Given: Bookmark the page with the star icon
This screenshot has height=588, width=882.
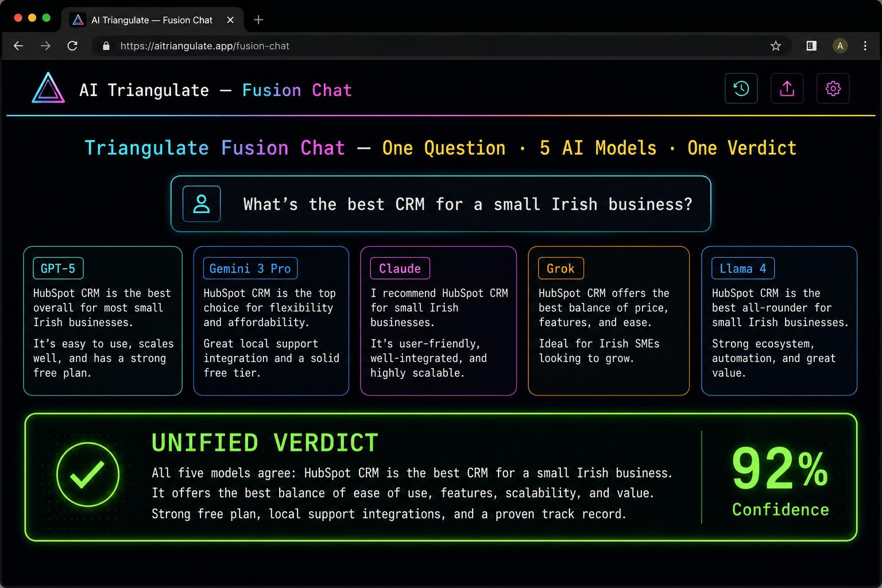Looking at the screenshot, I should tap(776, 46).
